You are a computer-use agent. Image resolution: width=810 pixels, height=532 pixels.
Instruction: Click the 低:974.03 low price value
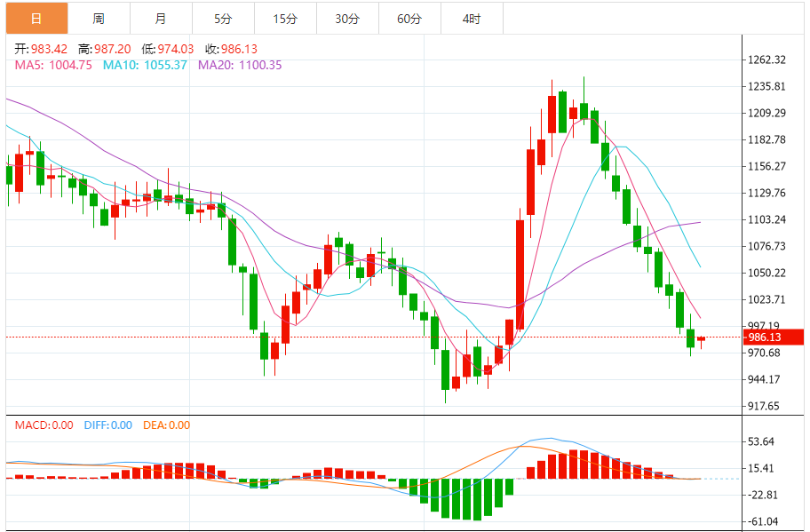[x=168, y=49]
